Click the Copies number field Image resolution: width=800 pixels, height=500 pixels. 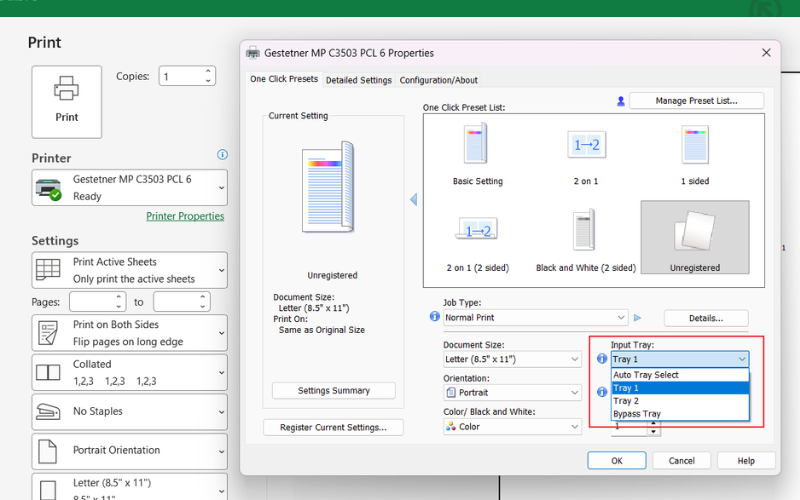click(x=182, y=77)
